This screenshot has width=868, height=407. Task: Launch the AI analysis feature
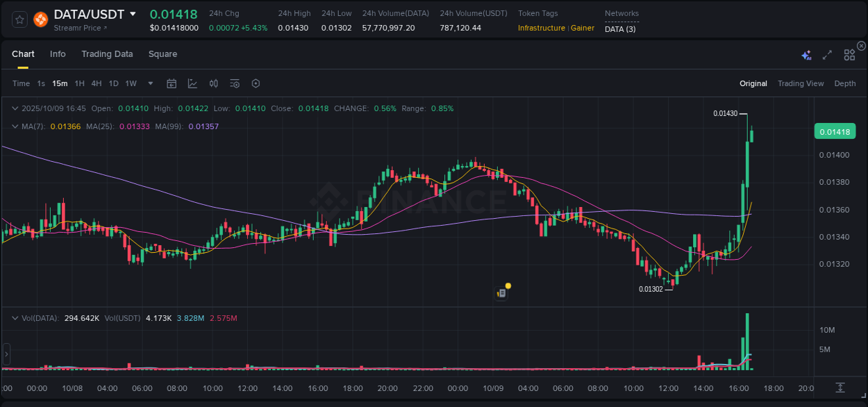point(806,54)
